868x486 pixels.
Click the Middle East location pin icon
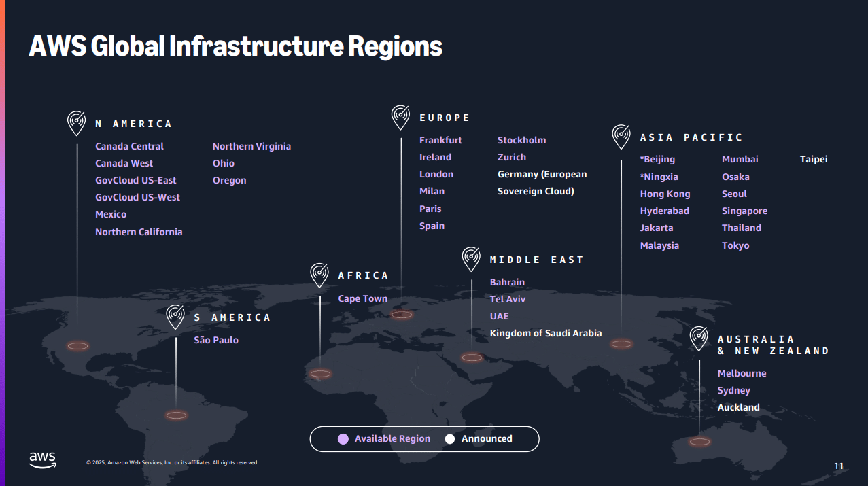click(x=472, y=259)
